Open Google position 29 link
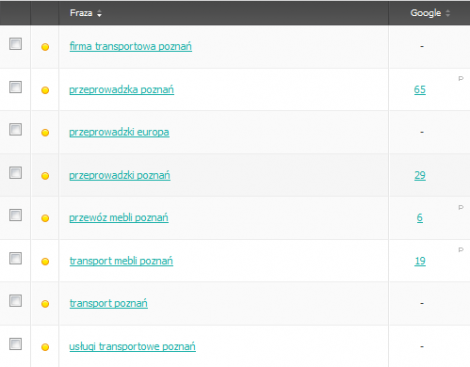This screenshot has height=367, width=470. click(x=420, y=175)
